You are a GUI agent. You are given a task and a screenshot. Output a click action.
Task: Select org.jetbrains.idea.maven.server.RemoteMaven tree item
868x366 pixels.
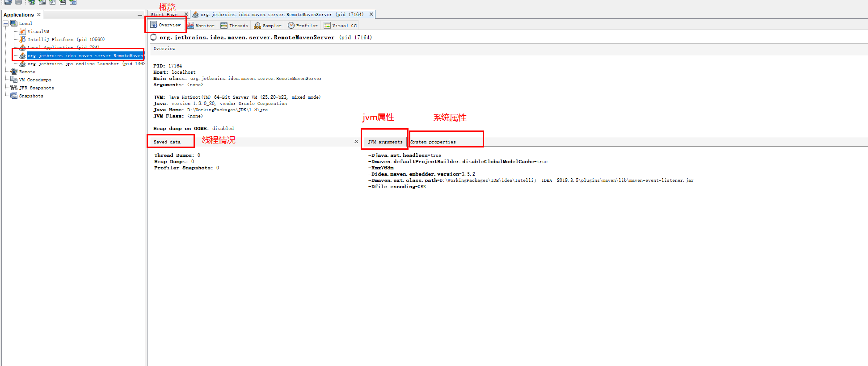click(85, 55)
